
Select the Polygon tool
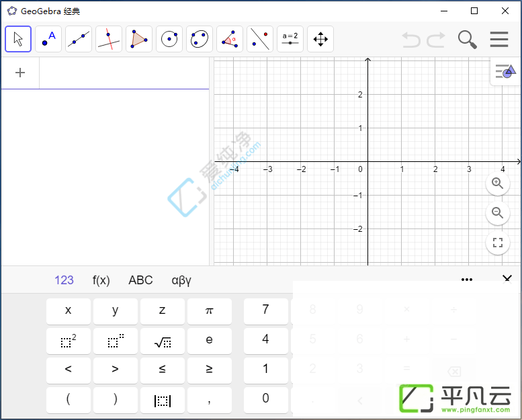pos(139,39)
